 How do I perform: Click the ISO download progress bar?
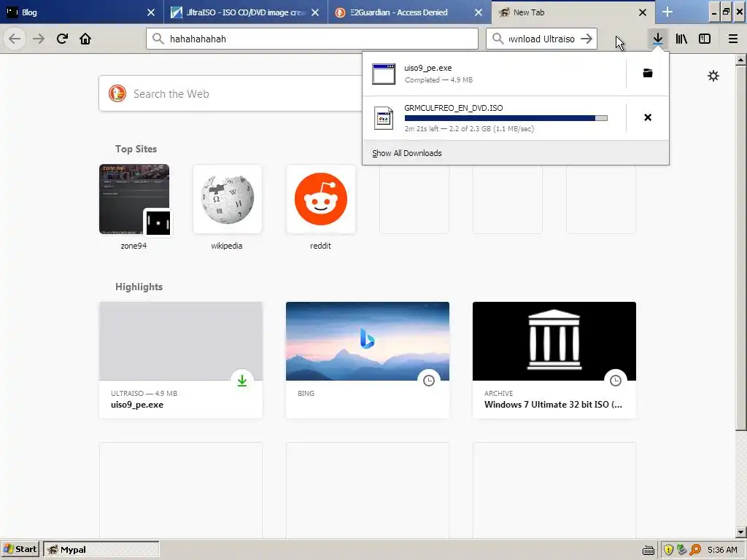pos(506,118)
